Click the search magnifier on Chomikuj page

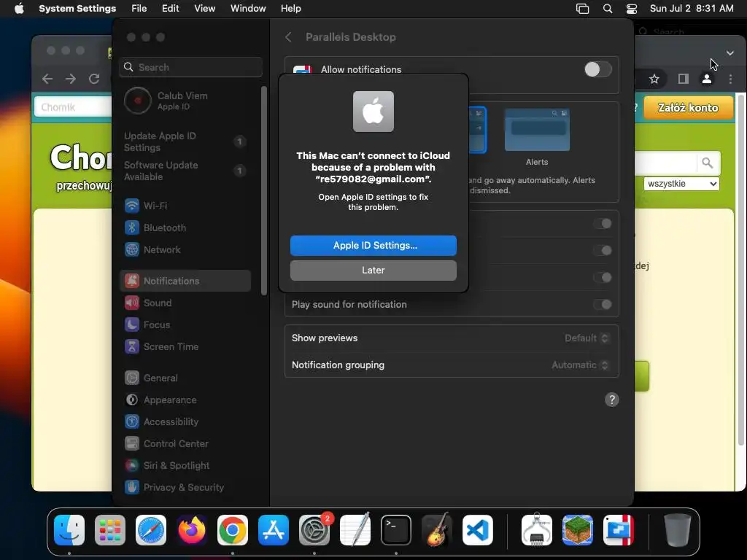click(708, 163)
